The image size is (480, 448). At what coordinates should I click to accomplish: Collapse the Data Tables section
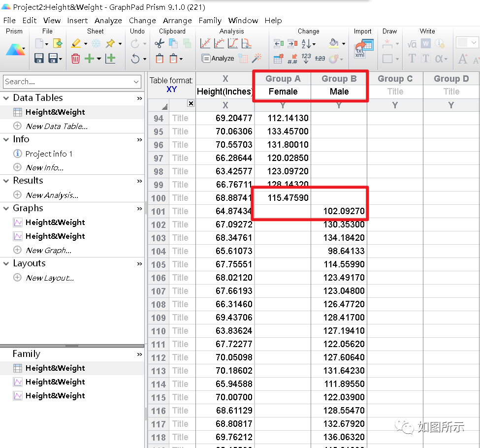tap(6, 98)
